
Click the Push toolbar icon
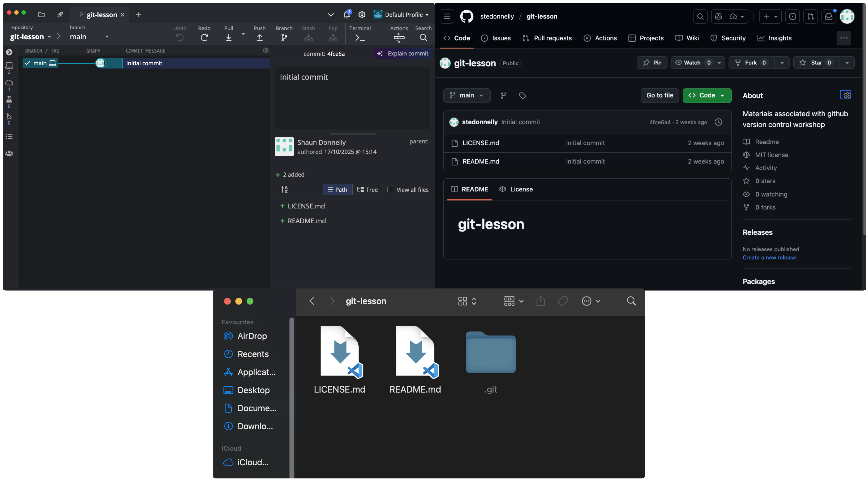[x=260, y=37]
